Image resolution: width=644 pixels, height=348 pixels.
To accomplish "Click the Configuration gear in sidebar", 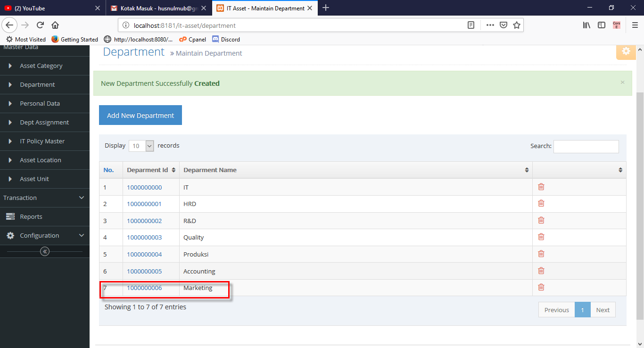I will coord(10,235).
